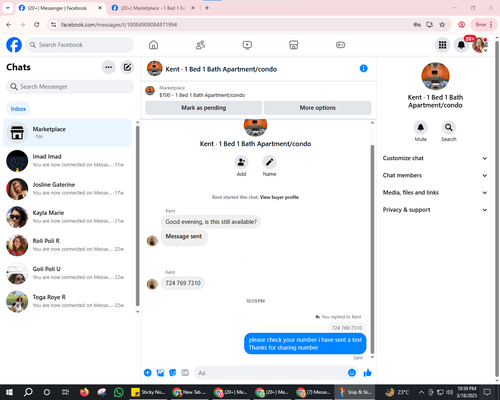Open Sticky Notes taskbar item

(148, 392)
